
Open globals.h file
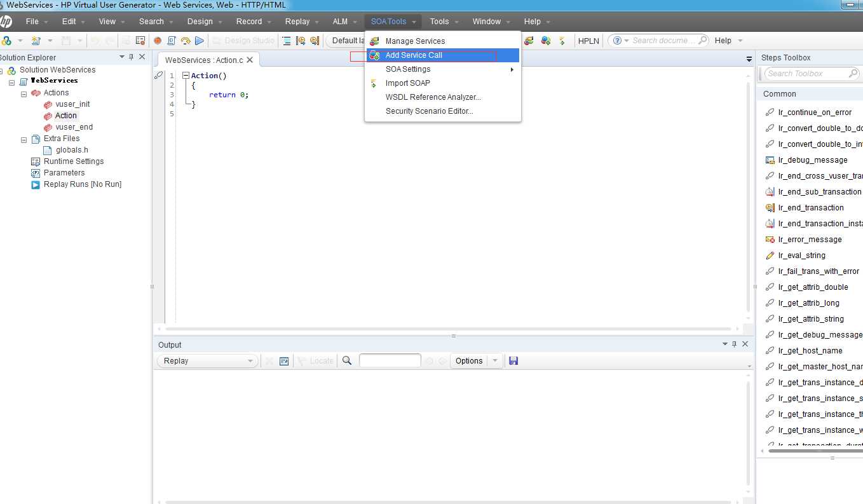(72, 150)
